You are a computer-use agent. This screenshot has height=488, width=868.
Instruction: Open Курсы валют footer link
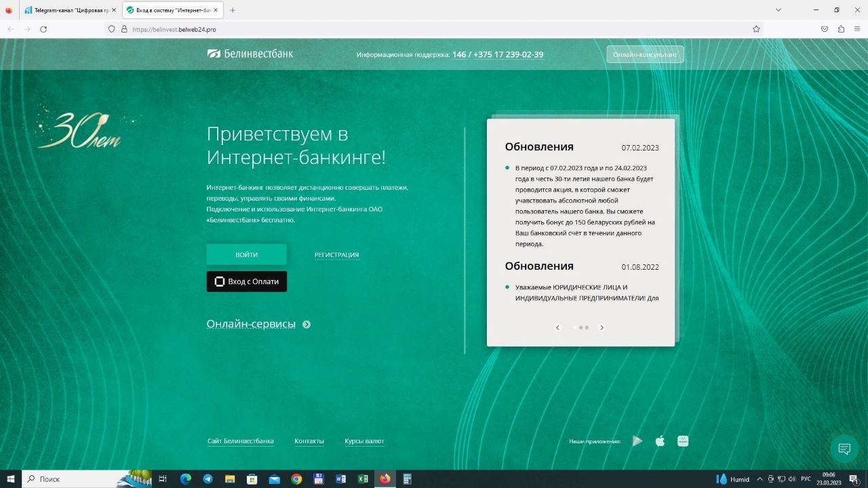click(x=364, y=441)
